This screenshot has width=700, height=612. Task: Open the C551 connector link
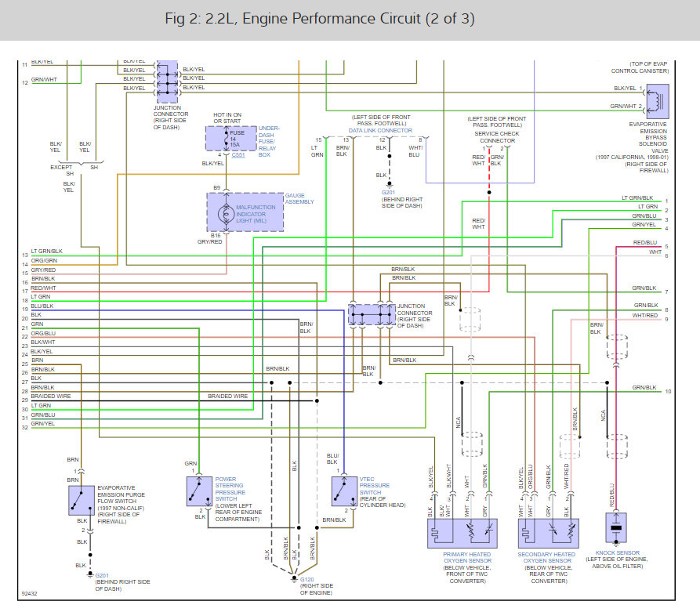click(238, 155)
